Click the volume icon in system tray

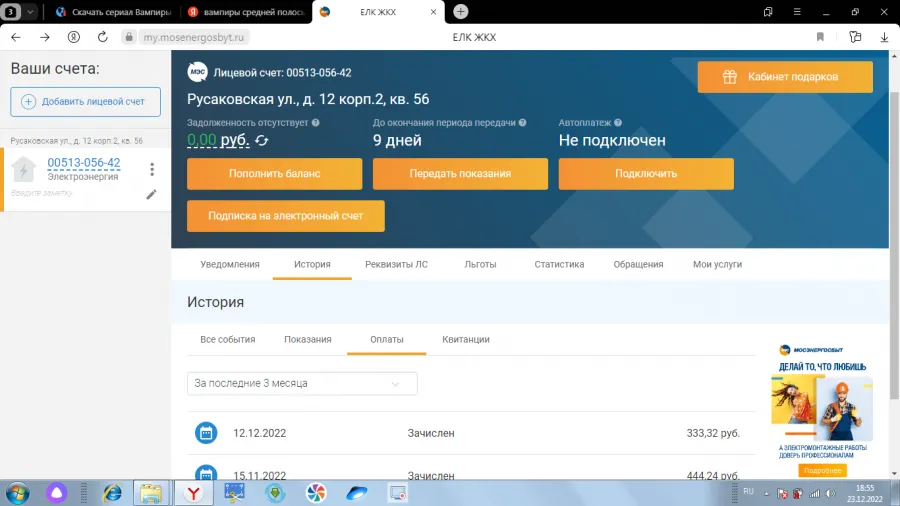[831, 493]
